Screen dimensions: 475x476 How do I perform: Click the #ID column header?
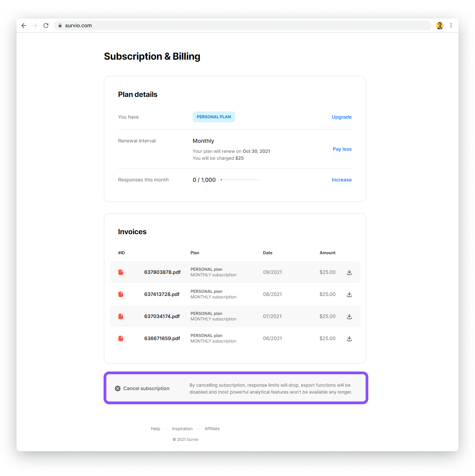tap(122, 253)
